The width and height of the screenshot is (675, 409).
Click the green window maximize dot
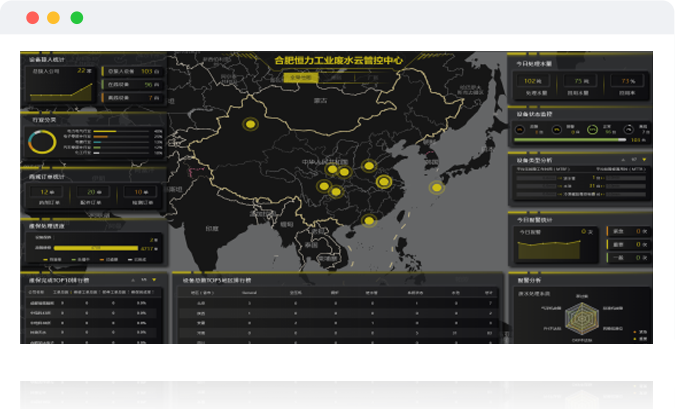(77, 18)
